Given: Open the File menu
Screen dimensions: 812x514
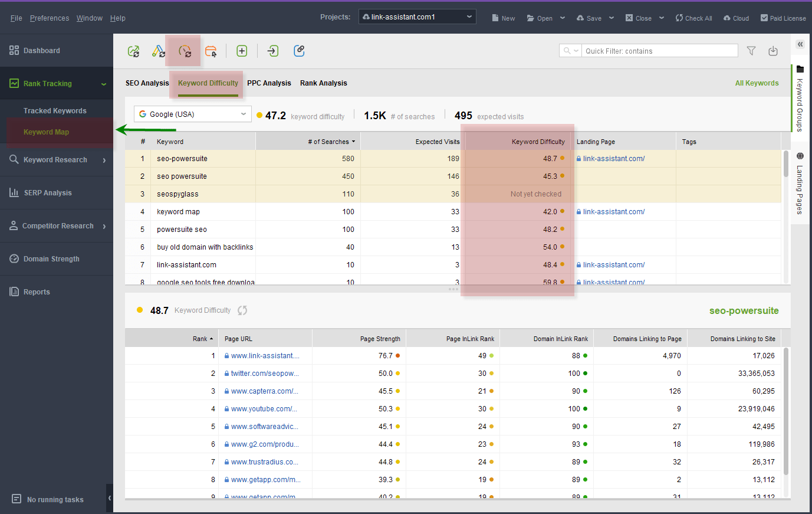Looking at the screenshot, I should click(17, 18).
